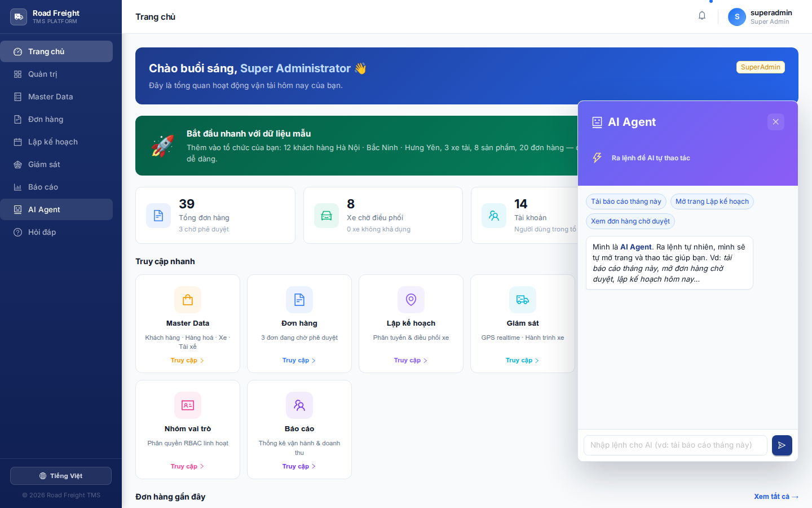
Task: Open Trang chủ in the sidebar
Action: (x=56, y=51)
